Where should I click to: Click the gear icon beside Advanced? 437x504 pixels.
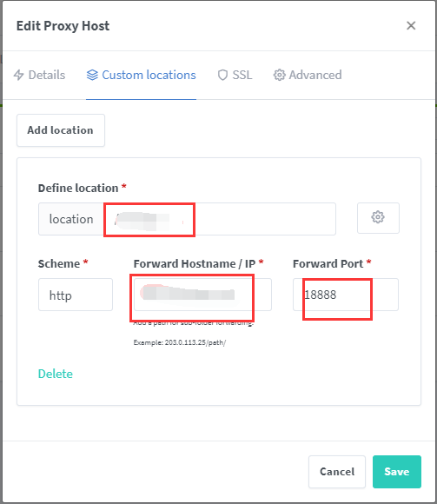tap(279, 75)
